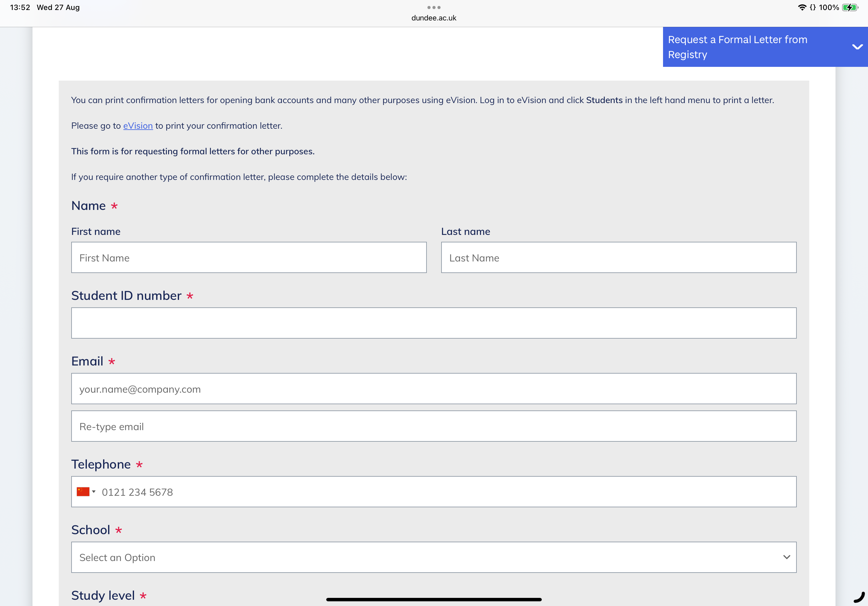Viewport: 868px width, 606px height.
Task: Tap the curly braces status icon
Action: 812,7
